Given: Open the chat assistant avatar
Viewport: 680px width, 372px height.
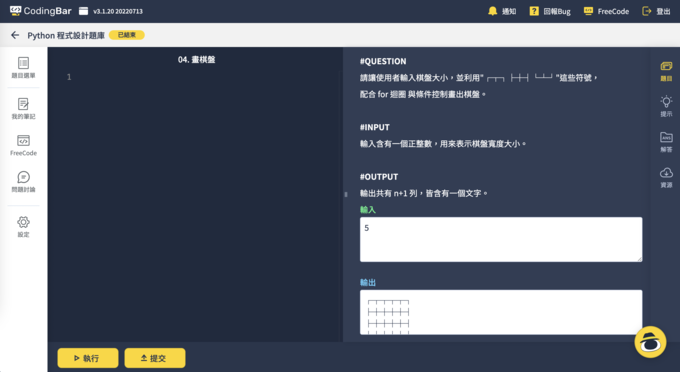Looking at the screenshot, I should tap(650, 342).
